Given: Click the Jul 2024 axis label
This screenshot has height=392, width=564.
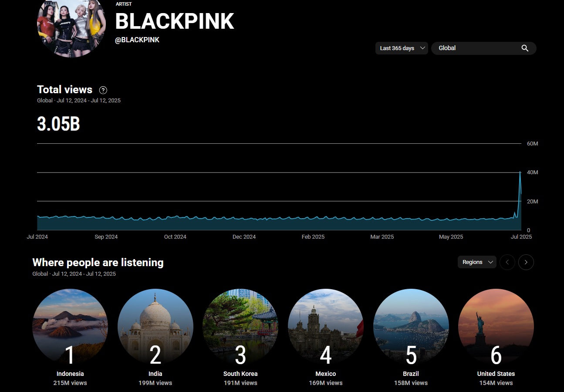Looking at the screenshot, I should [x=37, y=237].
